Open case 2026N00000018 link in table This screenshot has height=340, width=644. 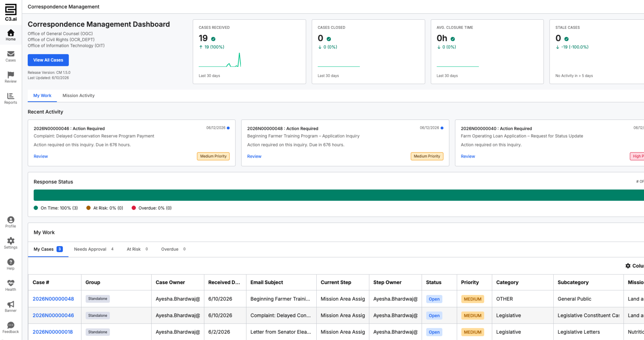click(x=53, y=332)
